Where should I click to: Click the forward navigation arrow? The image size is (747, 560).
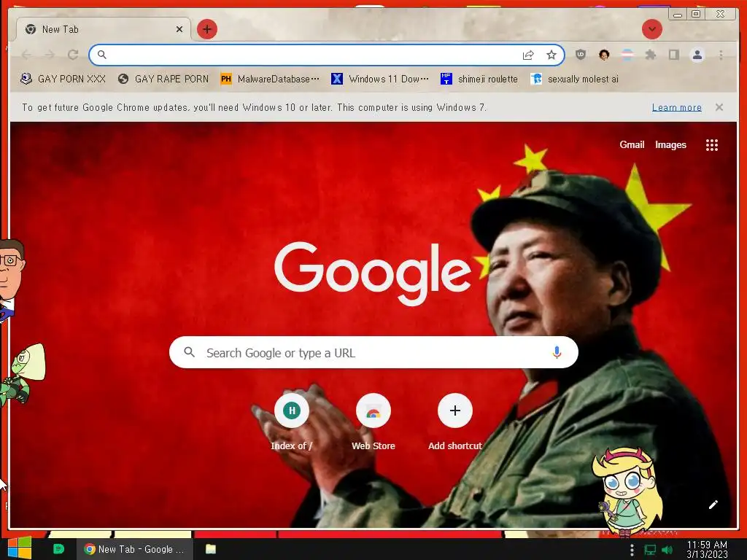[50, 55]
